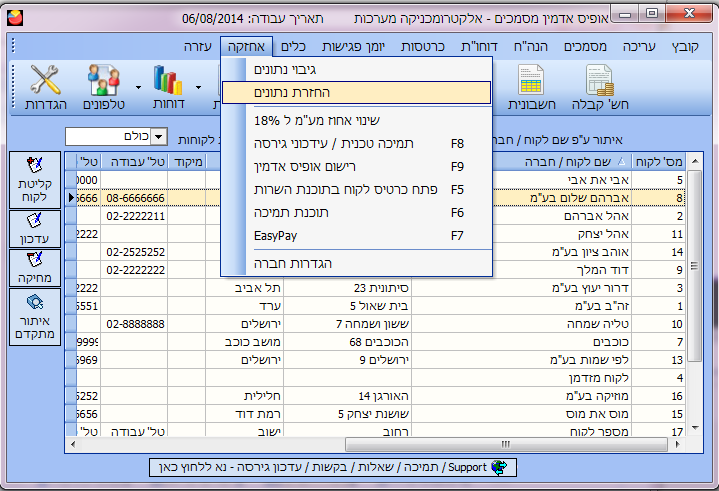Click address cell סיתונית 23
Viewport: 719px width, 491px height.
[348, 288]
